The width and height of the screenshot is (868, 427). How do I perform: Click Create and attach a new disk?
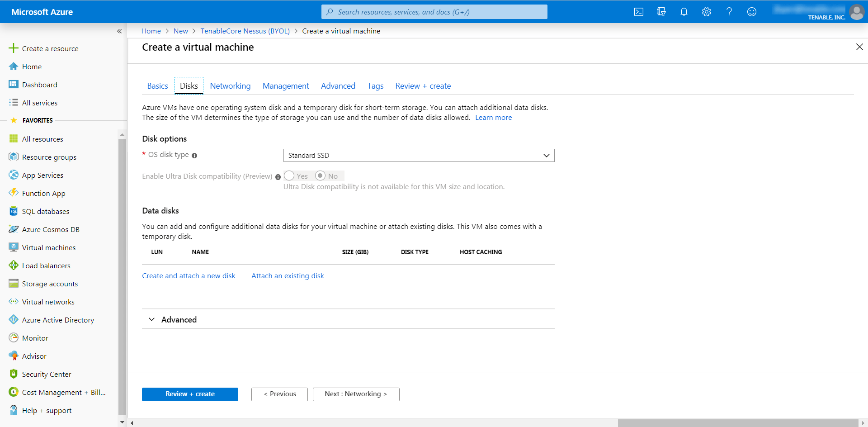pyautogui.click(x=189, y=275)
